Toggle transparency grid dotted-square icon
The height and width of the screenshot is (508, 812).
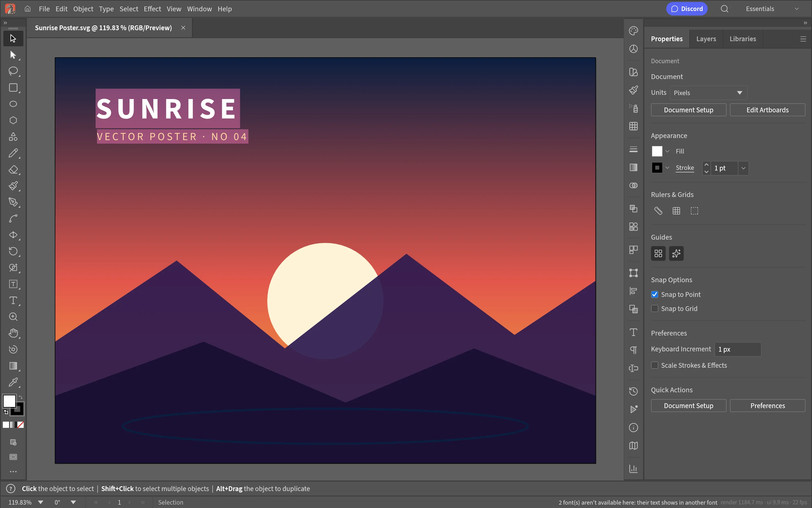694,211
